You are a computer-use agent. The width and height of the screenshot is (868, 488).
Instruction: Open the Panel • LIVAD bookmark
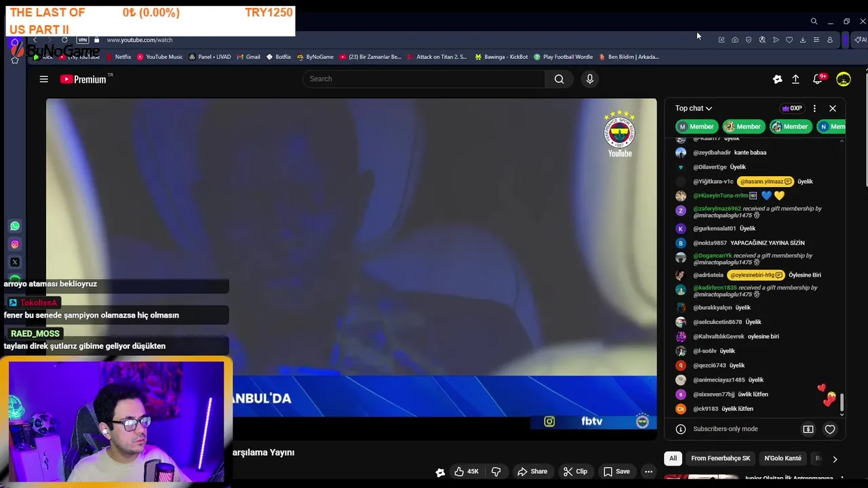[x=210, y=57]
